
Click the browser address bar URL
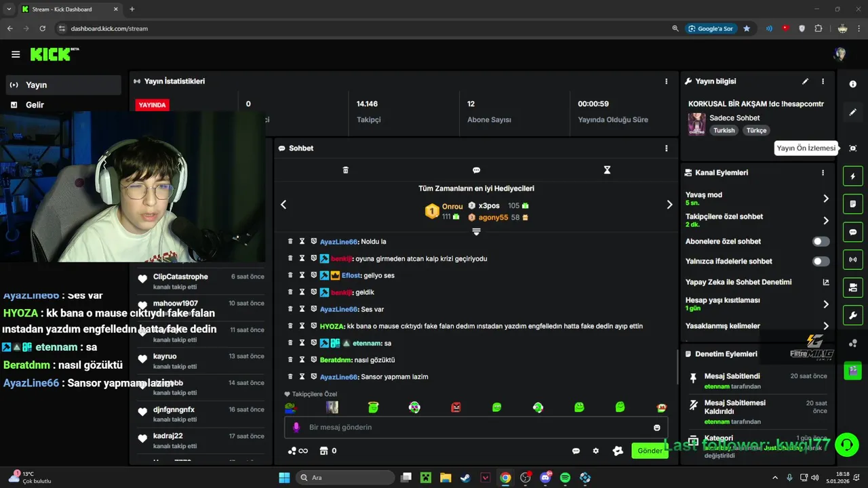[x=109, y=28]
